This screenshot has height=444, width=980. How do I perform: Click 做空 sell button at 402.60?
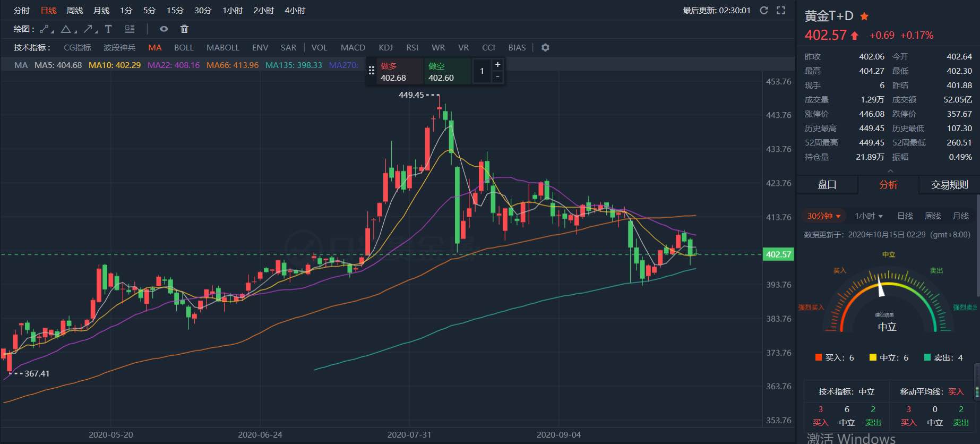click(448, 72)
